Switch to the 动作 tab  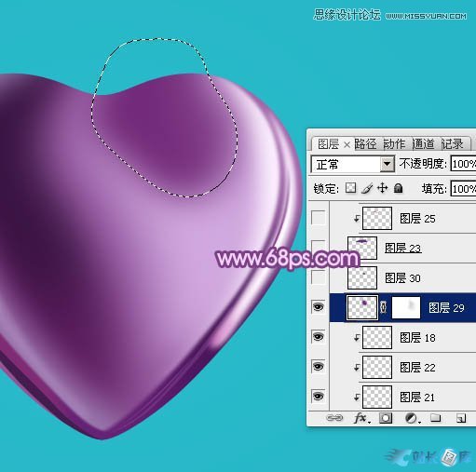[394, 144]
